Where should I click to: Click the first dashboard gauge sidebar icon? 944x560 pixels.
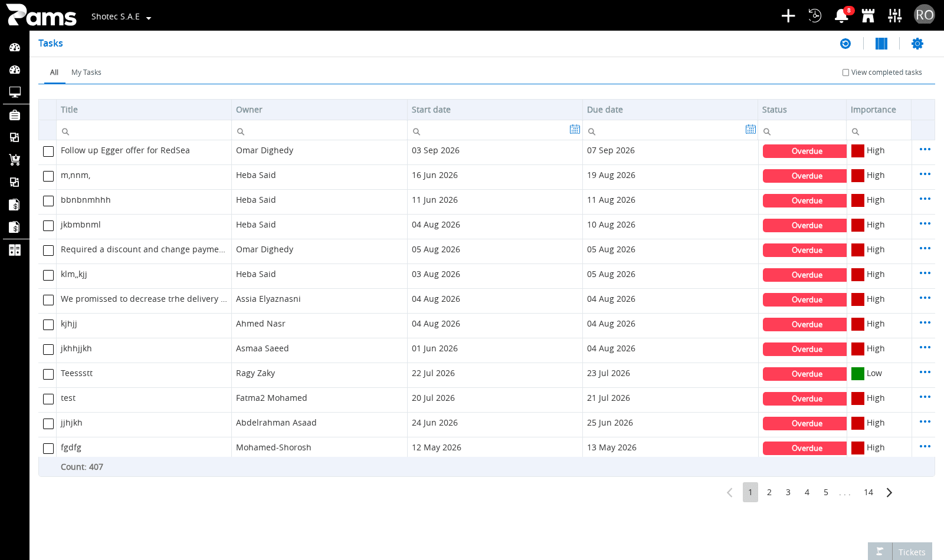click(15, 47)
